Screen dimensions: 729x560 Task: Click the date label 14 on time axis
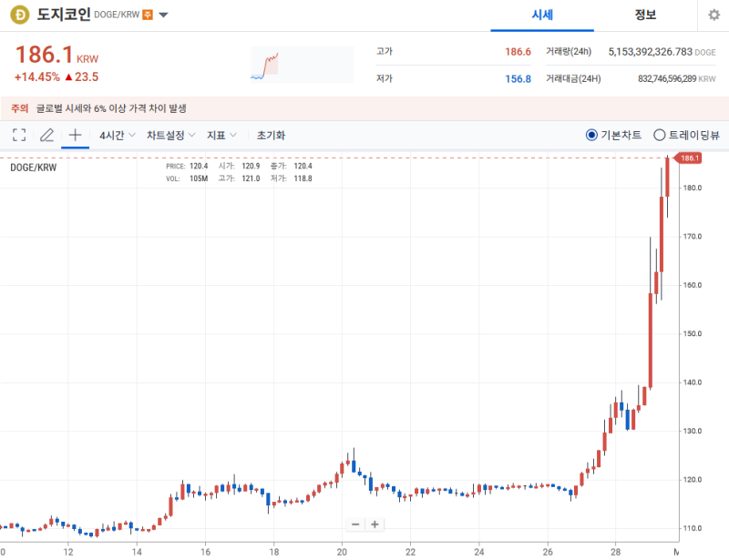(x=137, y=552)
